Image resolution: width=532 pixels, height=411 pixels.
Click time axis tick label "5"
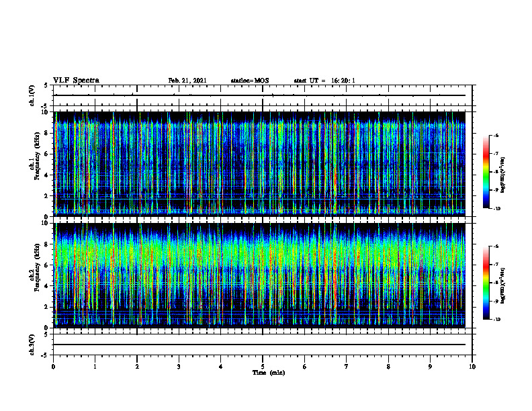point(263,367)
